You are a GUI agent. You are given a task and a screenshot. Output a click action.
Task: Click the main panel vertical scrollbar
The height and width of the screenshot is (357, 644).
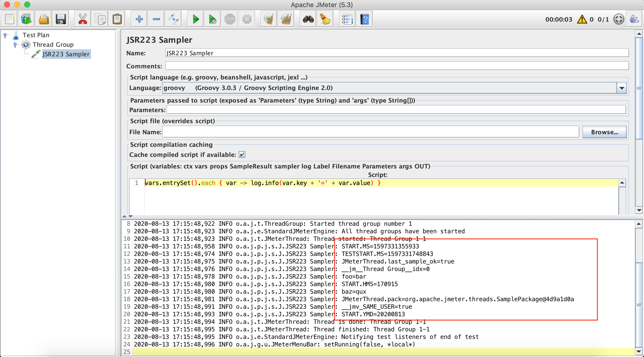639,88
